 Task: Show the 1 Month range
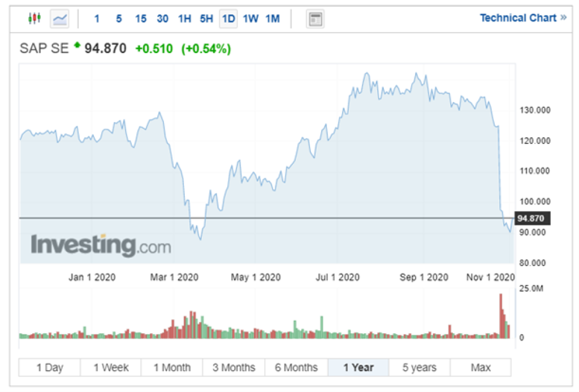tap(172, 367)
